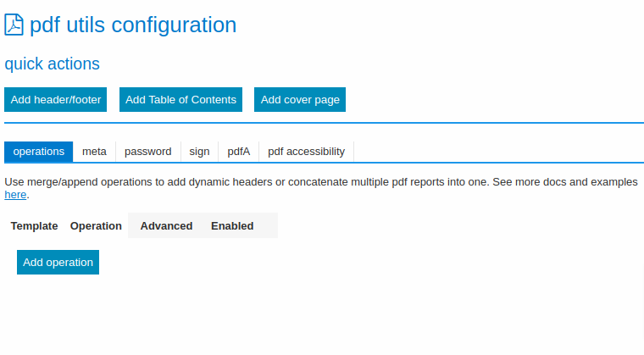Click the Advanced column header

pos(166,226)
